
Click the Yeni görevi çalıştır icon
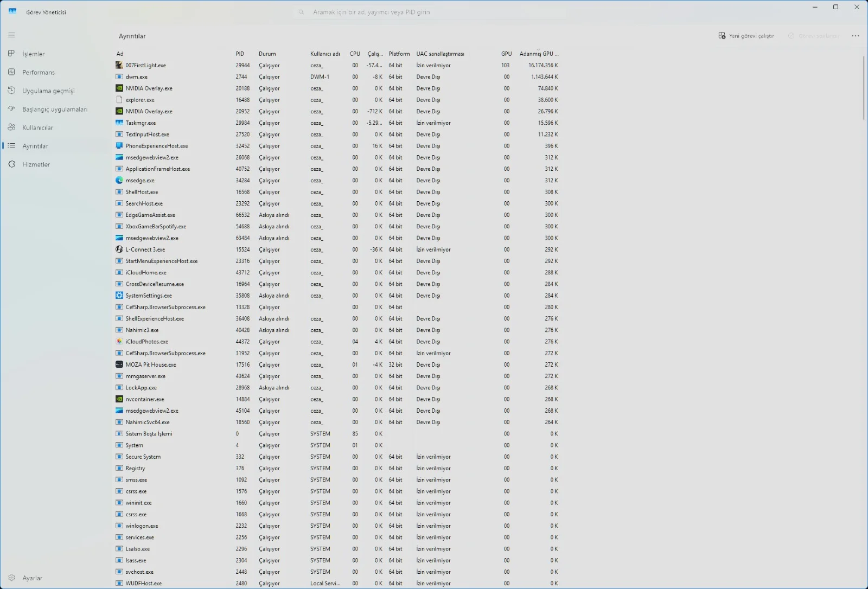[x=722, y=36]
